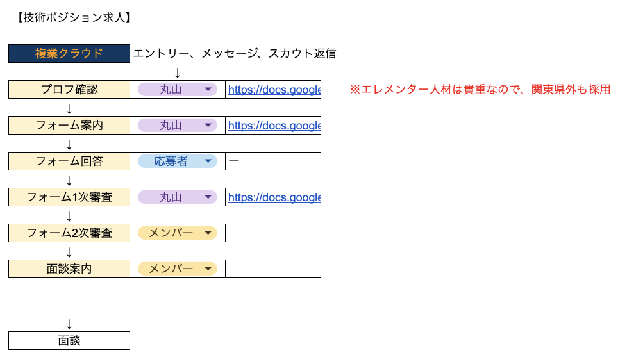Expand the メンバー dropdown in 面談案内 row
Viewport: 627px width, 364px height.
tap(178, 269)
